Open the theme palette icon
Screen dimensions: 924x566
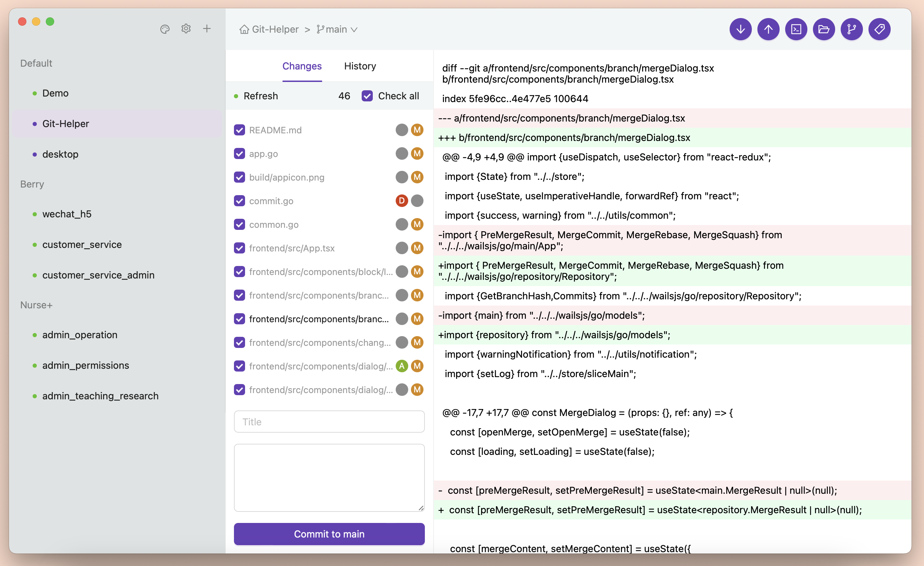point(165,29)
